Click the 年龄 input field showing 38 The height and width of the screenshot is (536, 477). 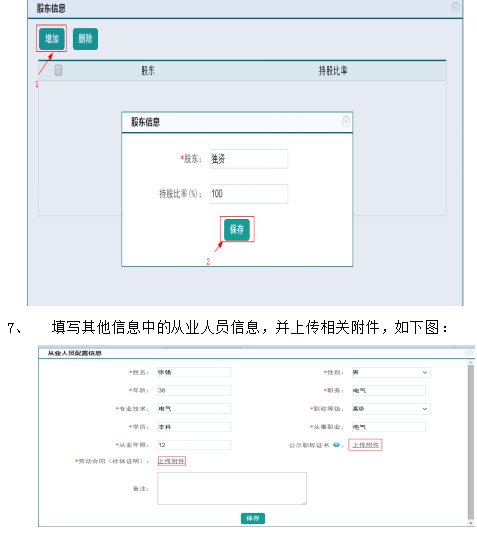[194, 390]
